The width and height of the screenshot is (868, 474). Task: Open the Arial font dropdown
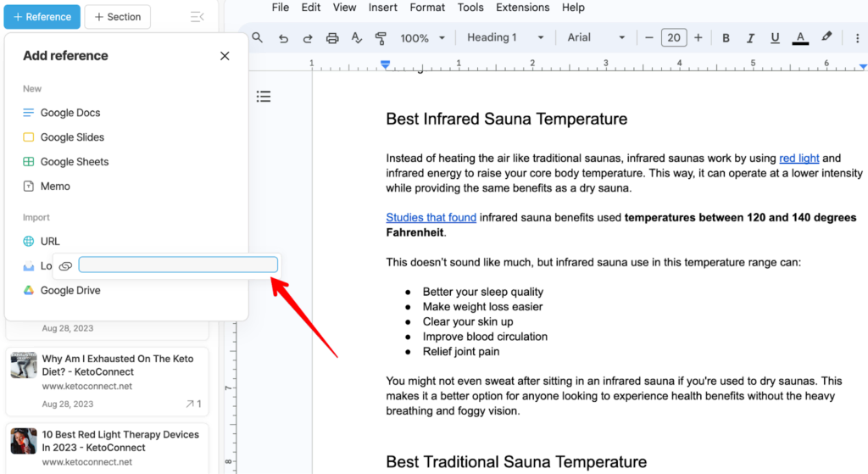[596, 38]
